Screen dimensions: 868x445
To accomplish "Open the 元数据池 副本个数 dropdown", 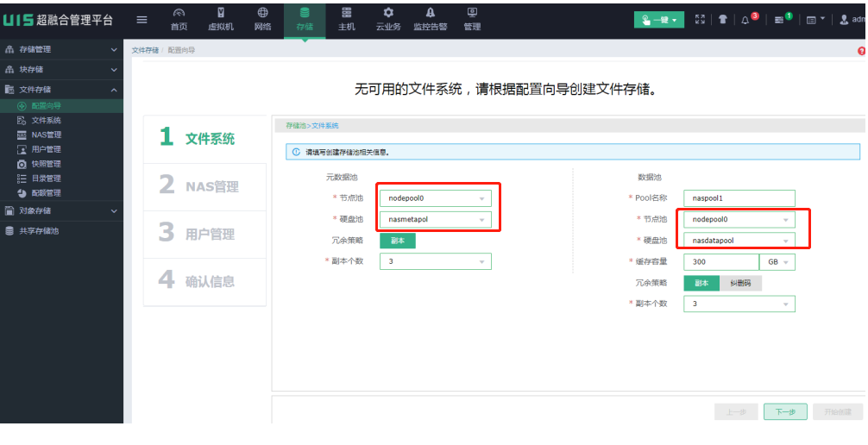I will click(x=435, y=261).
